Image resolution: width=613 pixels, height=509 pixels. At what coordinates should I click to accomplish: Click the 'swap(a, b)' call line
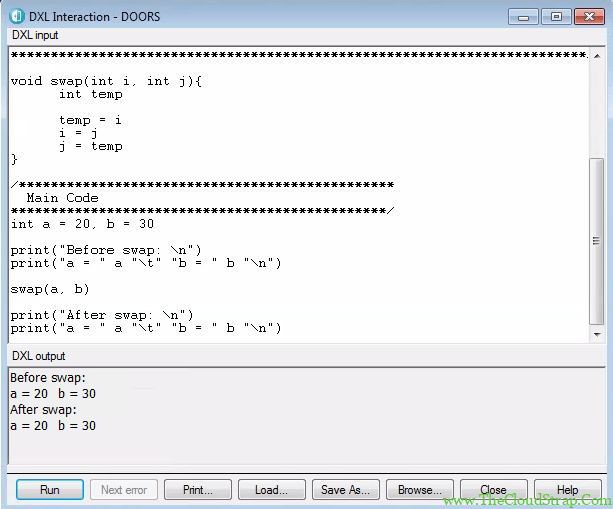(x=50, y=289)
